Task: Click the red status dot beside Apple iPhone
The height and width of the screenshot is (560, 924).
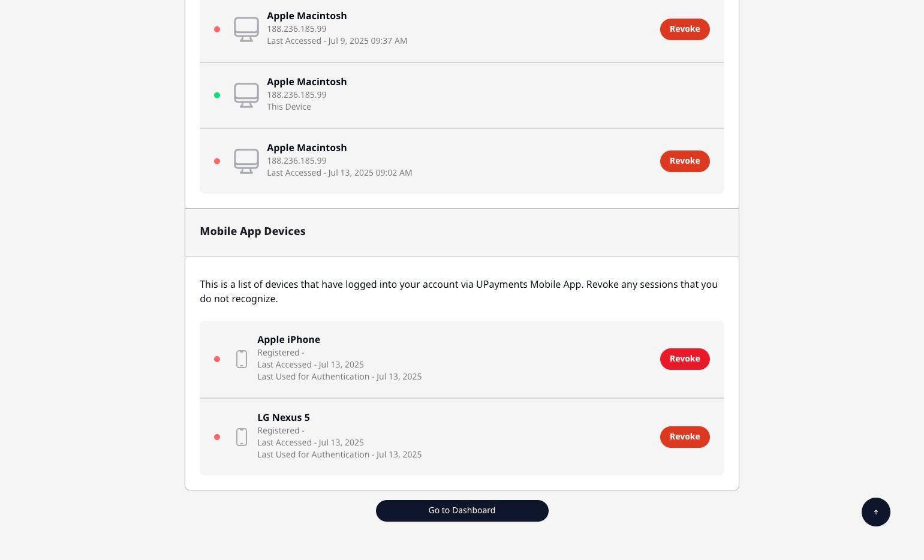Action: [217, 359]
